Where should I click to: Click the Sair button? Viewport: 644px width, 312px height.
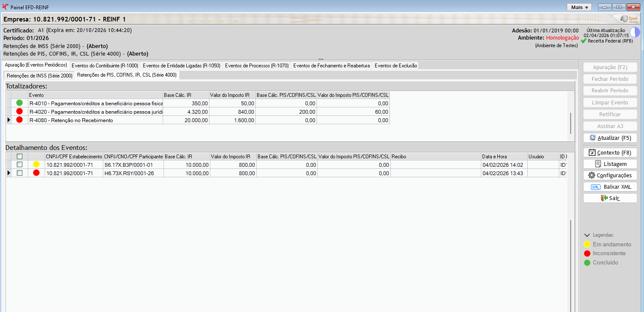click(610, 198)
